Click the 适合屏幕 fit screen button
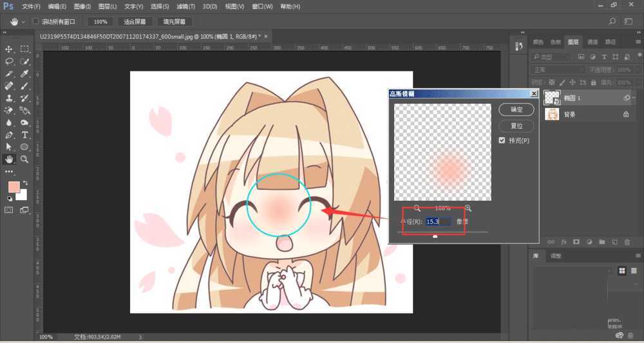The width and height of the screenshot is (644, 343). pyautogui.click(x=134, y=21)
